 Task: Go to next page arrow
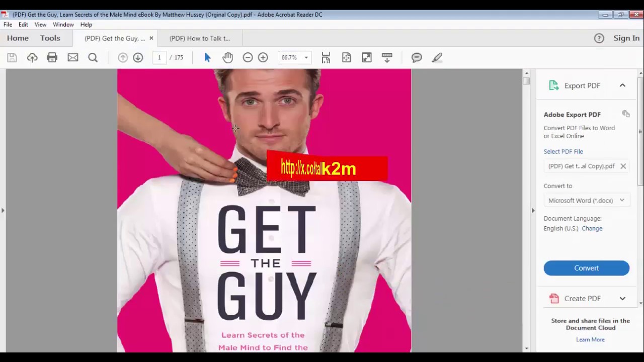pos(138,58)
